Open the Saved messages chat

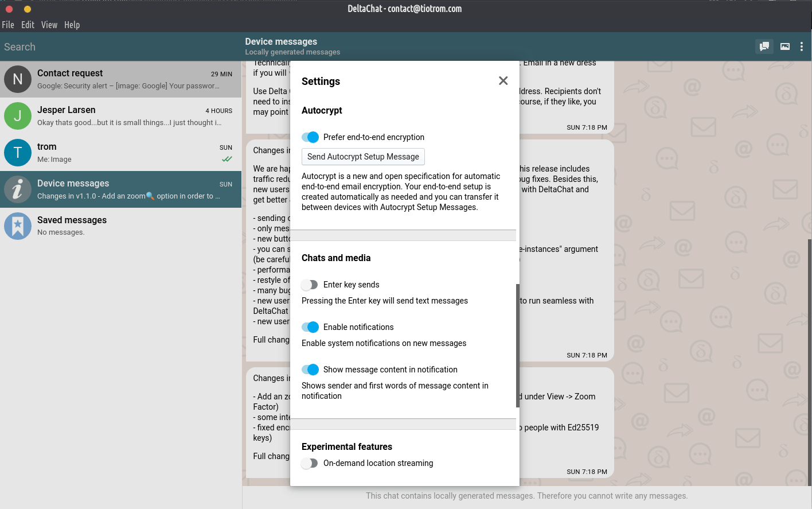[x=120, y=226]
